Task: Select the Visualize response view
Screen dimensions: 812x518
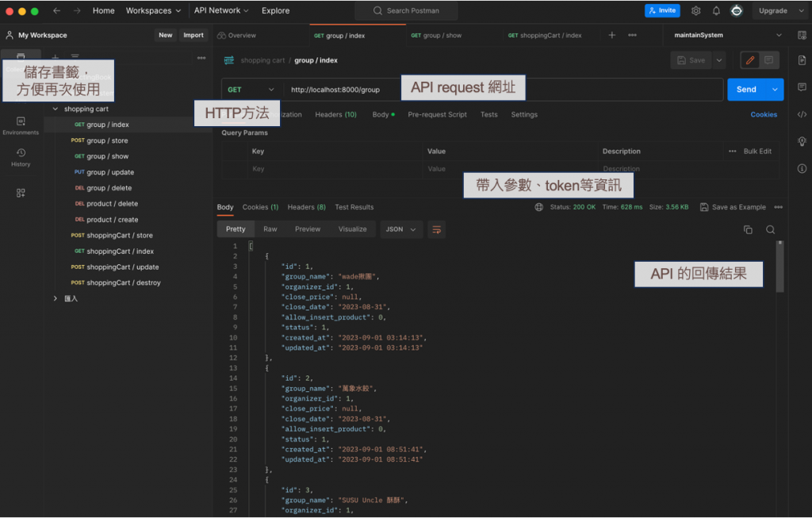Action: [x=352, y=229]
